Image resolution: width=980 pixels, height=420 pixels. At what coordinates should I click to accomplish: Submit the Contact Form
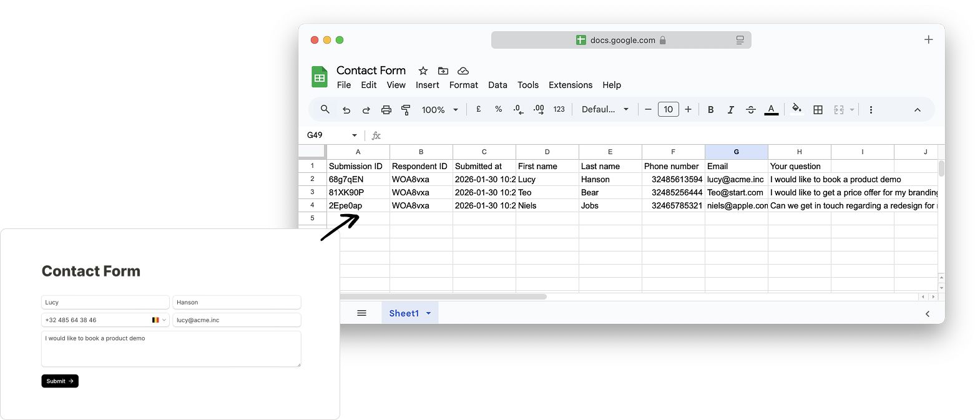tap(60, 381)
